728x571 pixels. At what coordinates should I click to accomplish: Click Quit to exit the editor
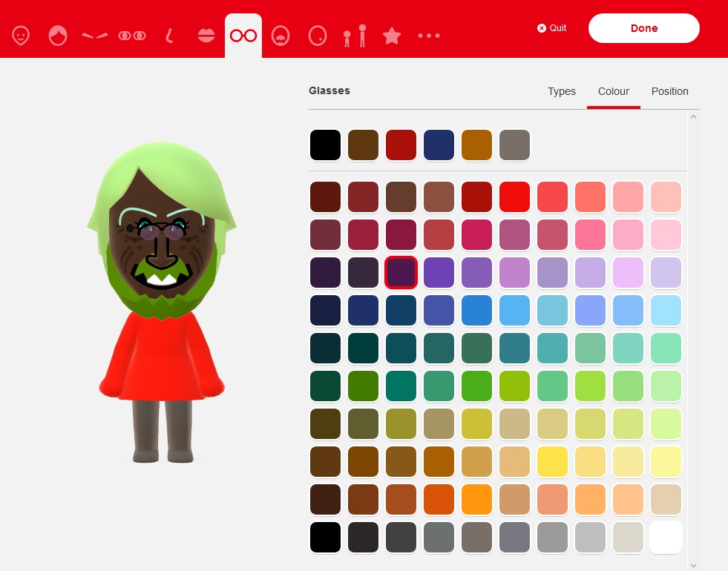click(x=552, y=28)
